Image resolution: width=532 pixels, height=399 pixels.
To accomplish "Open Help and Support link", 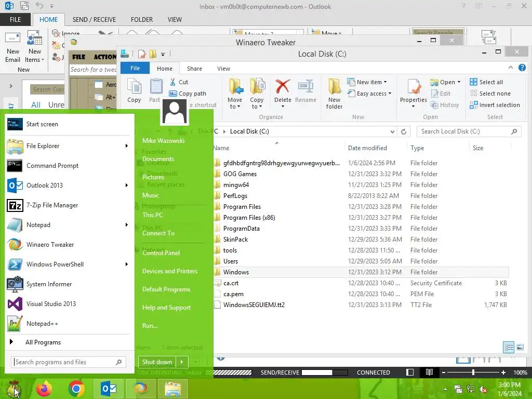I will [x=166, y=308].
